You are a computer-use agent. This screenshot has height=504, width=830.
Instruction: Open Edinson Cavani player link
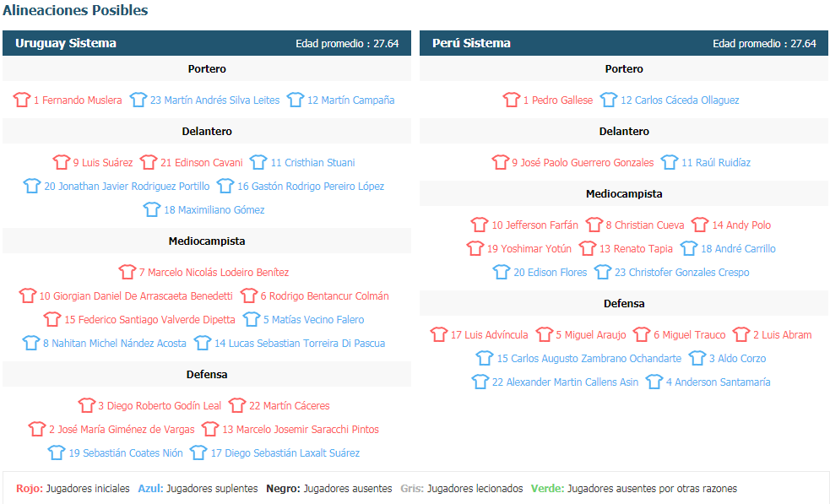pos(202,163)
